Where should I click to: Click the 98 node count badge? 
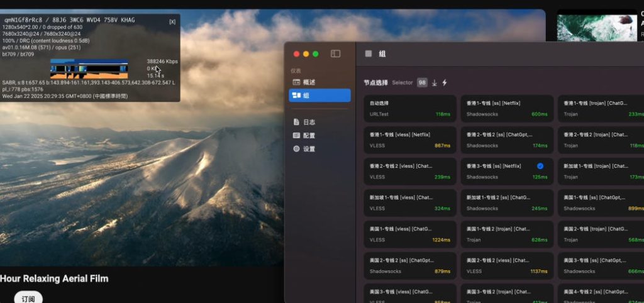[422, 82]
